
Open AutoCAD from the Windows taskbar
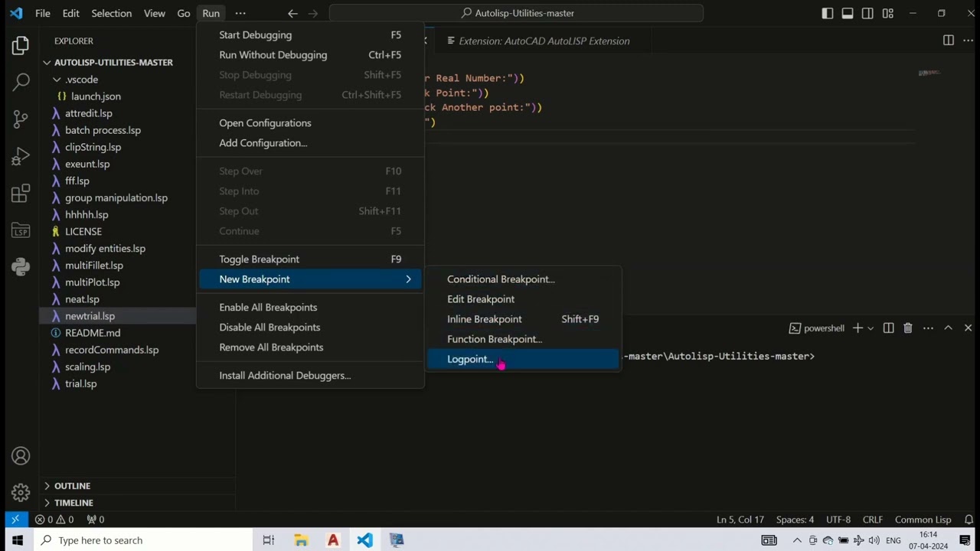coord(333,540)
